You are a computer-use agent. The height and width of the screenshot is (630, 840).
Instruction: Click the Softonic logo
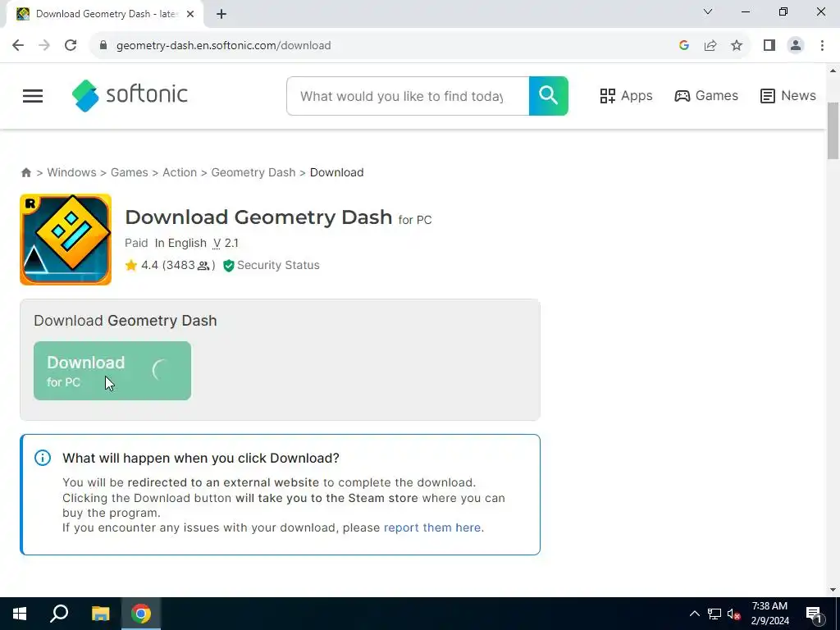pyautogui.click(x=130, y=95)
